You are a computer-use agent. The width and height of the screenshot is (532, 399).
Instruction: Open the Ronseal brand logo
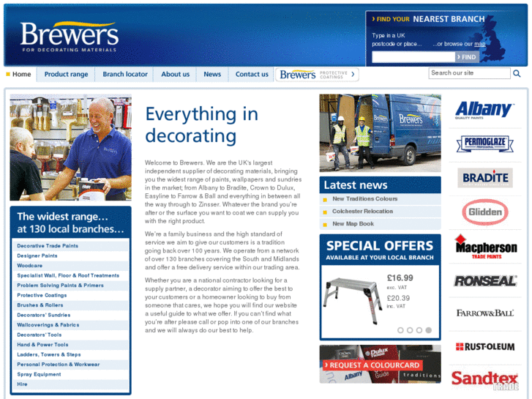(485, 281)
